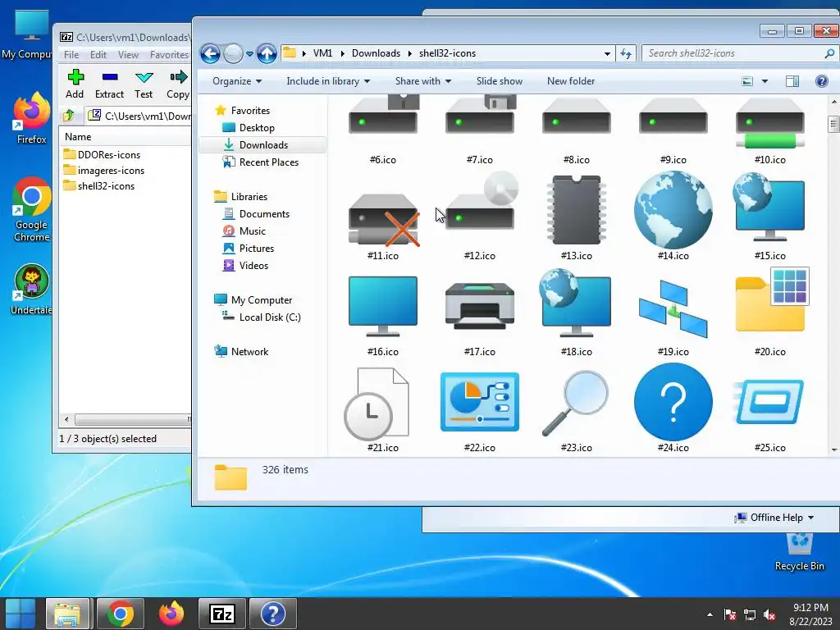The image size is (840, 630).
Task: Open Firefox from the desktop shortcut
Action: [32, 118]
